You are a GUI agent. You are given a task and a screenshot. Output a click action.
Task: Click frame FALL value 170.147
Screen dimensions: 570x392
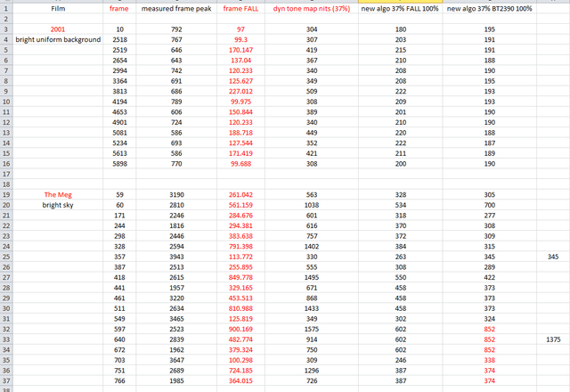coord(240,50)
